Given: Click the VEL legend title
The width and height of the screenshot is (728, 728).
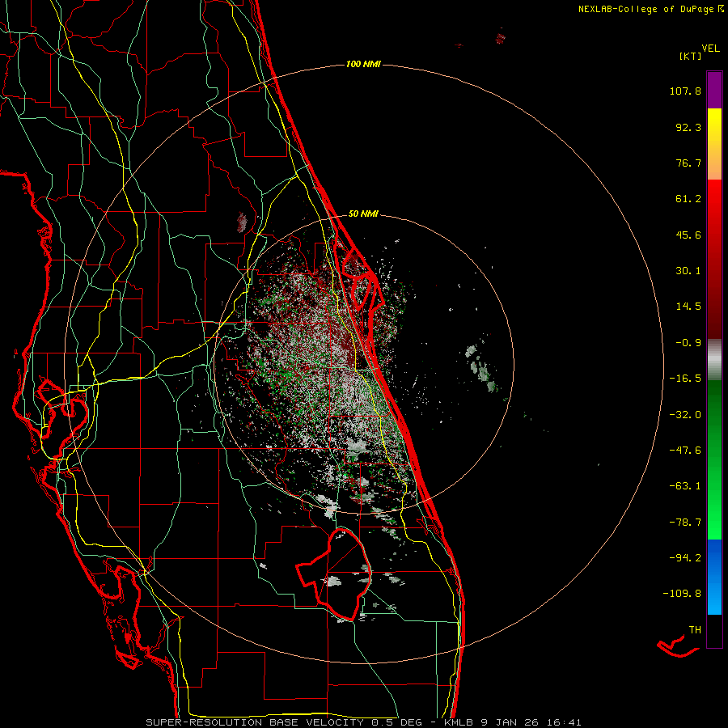Looking at the screenshot, I should point(711,49).
